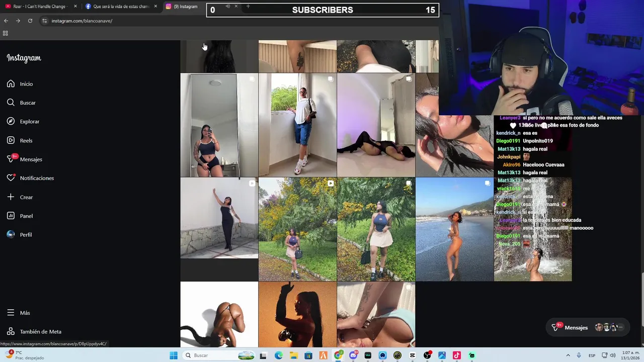
Task: Open Google Chrome taskbar icon
Action: click(339, 355)
